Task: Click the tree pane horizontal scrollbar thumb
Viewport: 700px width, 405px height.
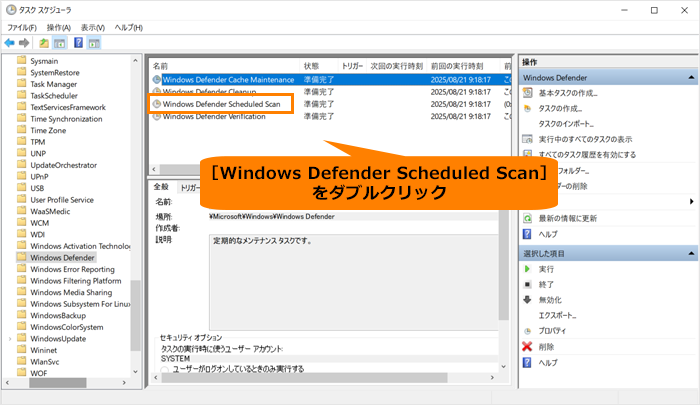Action: (58, 383)
